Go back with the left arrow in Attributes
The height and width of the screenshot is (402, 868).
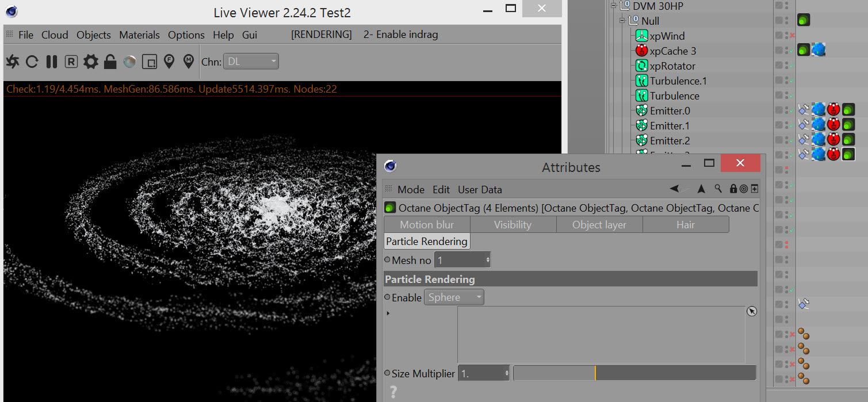click(674, 189)
